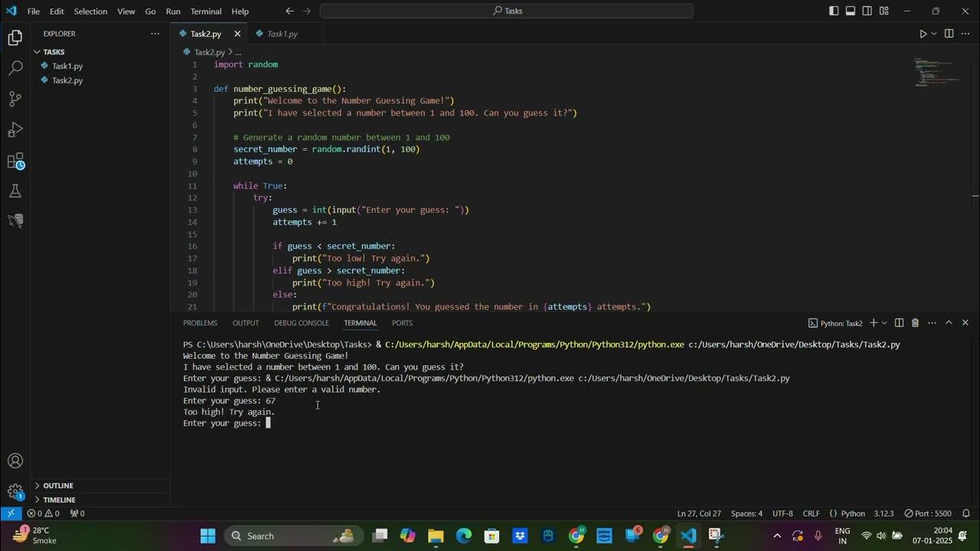Open the Help menu

(x=240, y=11)
